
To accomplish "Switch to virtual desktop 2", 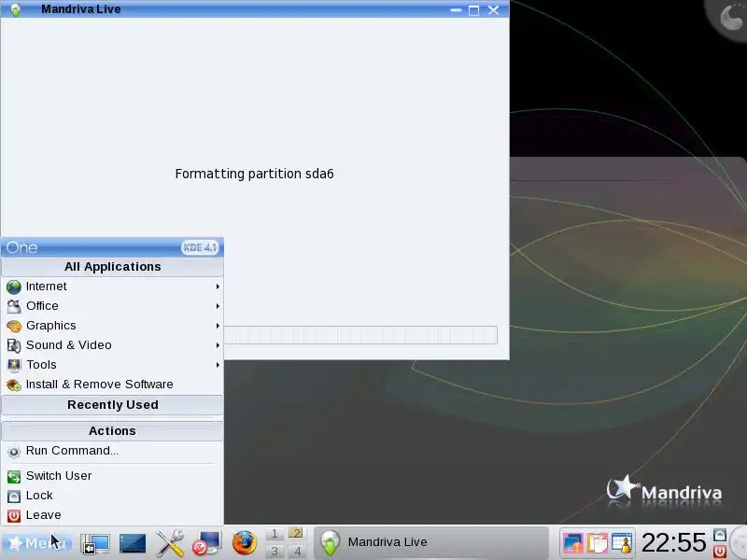I will pos(296,533).
